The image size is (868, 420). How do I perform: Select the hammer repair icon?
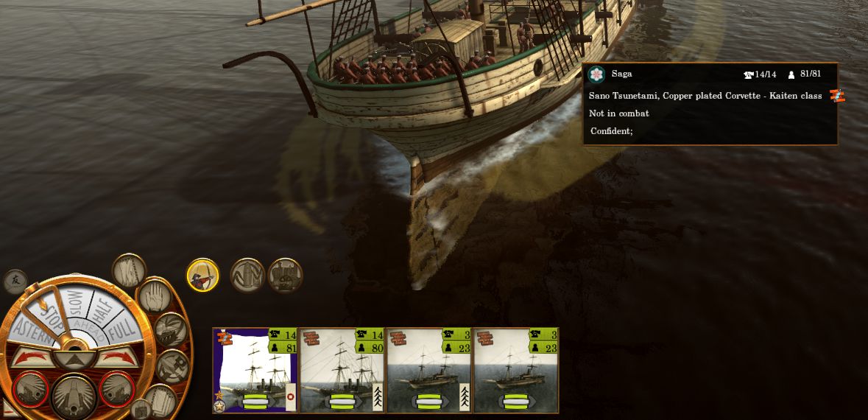[x=172, y=366]
